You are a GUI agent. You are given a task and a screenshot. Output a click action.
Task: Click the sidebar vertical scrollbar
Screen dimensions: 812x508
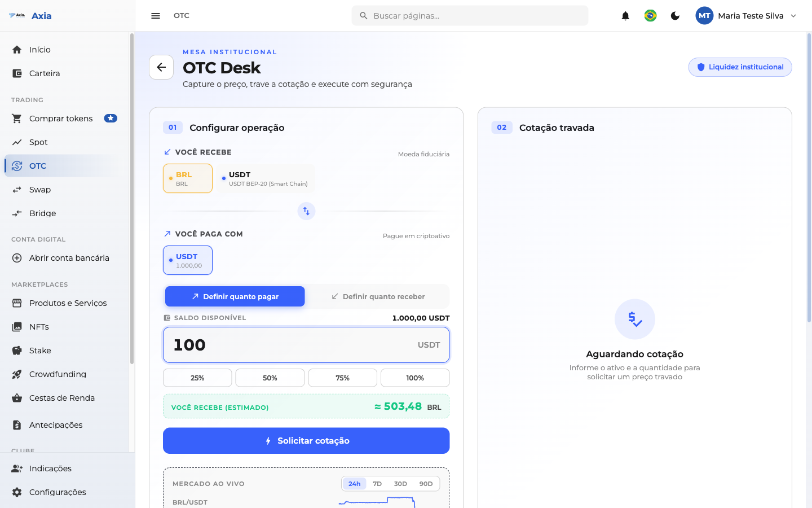pos(132,199)
